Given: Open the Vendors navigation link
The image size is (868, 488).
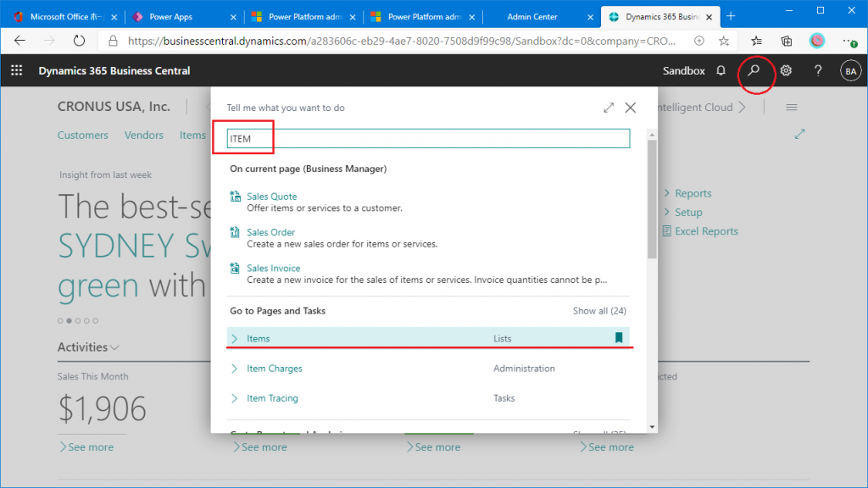Looking at the screenshot, I should (144, 135).
